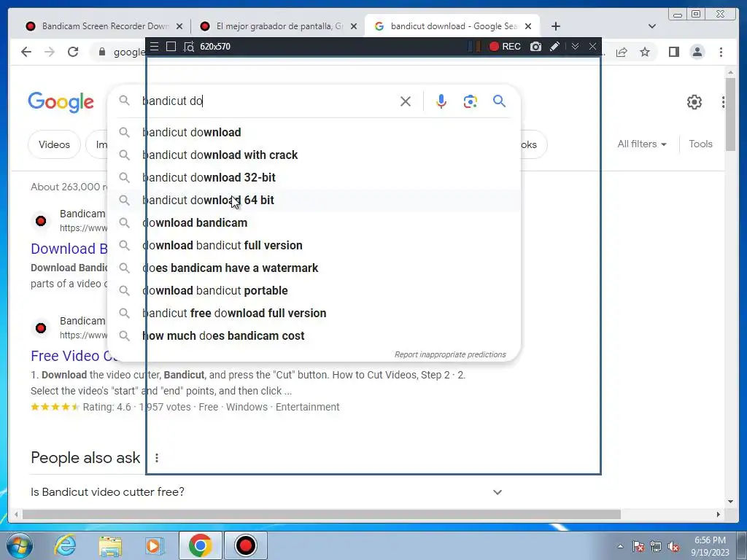Open the taskbar clock showing 6:56 PM

point(710,546)
